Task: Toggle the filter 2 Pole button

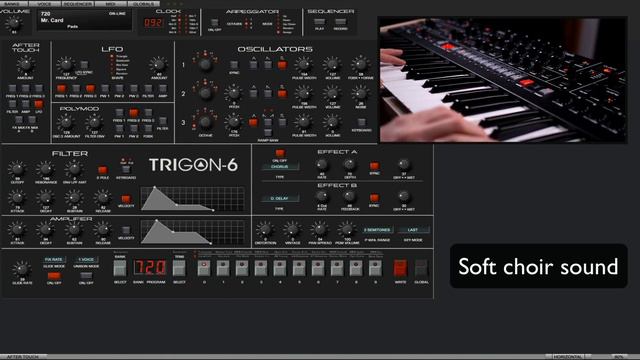Action: (x=102, y=169)
